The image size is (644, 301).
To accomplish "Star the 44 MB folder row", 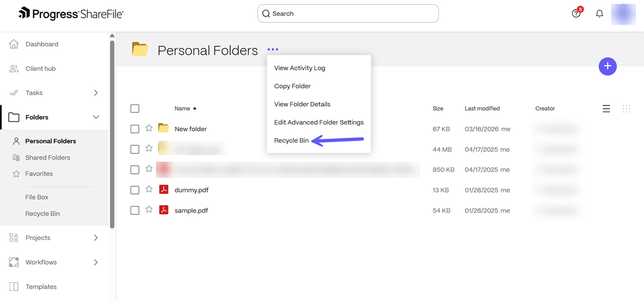I will point(149,149).
